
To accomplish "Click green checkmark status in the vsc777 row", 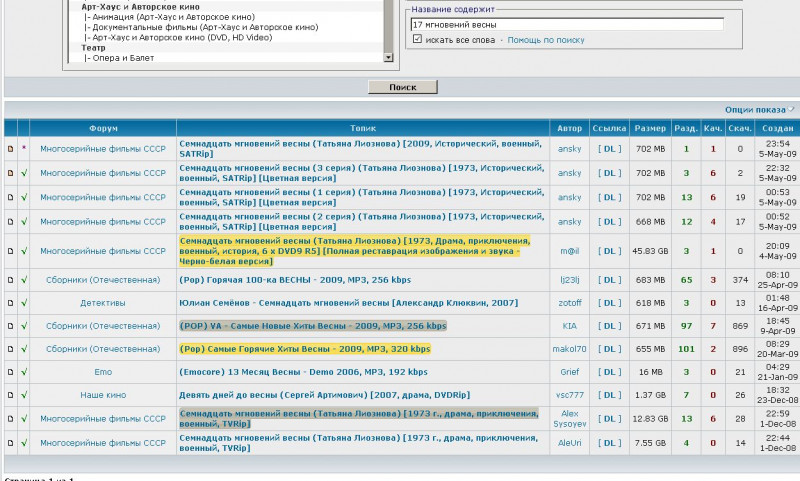I will pyautogui.click(x=23, y=395).
